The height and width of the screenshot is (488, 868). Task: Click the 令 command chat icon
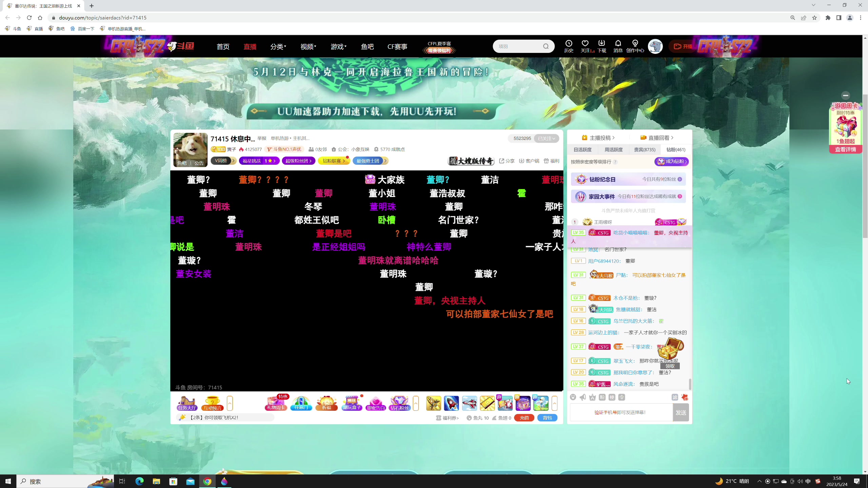(x=622, y=397)
